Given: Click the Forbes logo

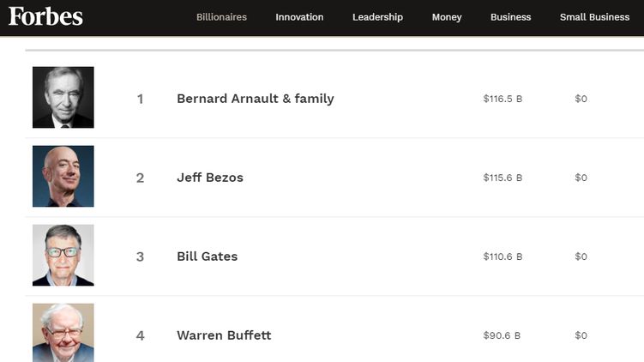Looking at the screenshot, I should pos(45,16).
